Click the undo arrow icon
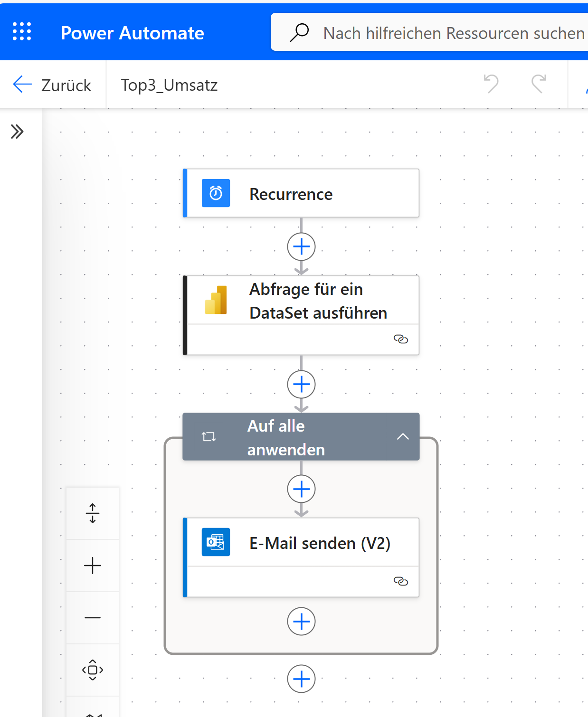This screenshot has width=588, height=717. [x=491, y=84]
